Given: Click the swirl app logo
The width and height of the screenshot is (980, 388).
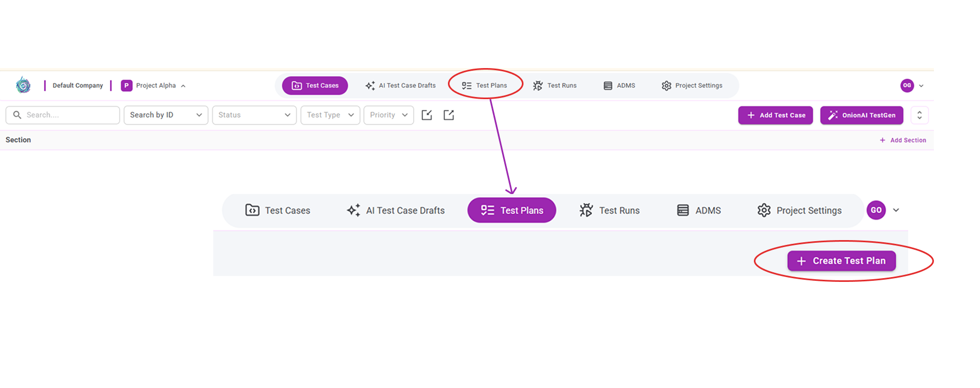Looking at the screenshot, I should point(23,85).
